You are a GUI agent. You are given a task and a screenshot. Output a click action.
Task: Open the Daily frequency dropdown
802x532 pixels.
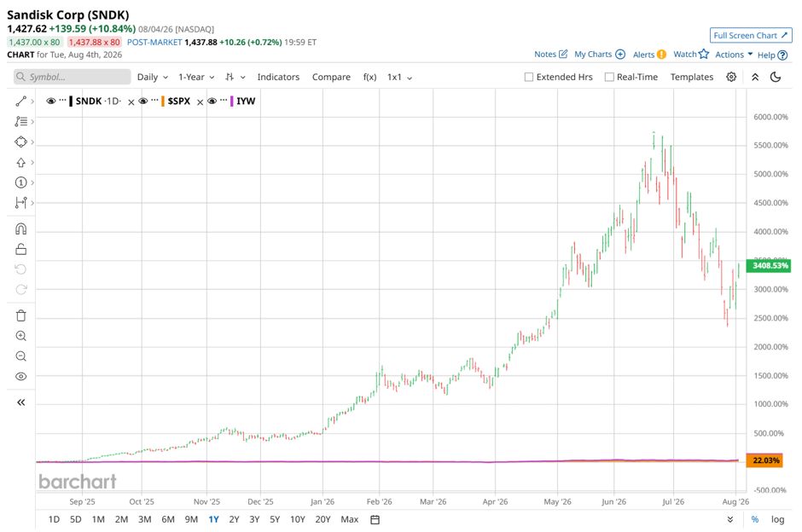[x=153, y=77]
